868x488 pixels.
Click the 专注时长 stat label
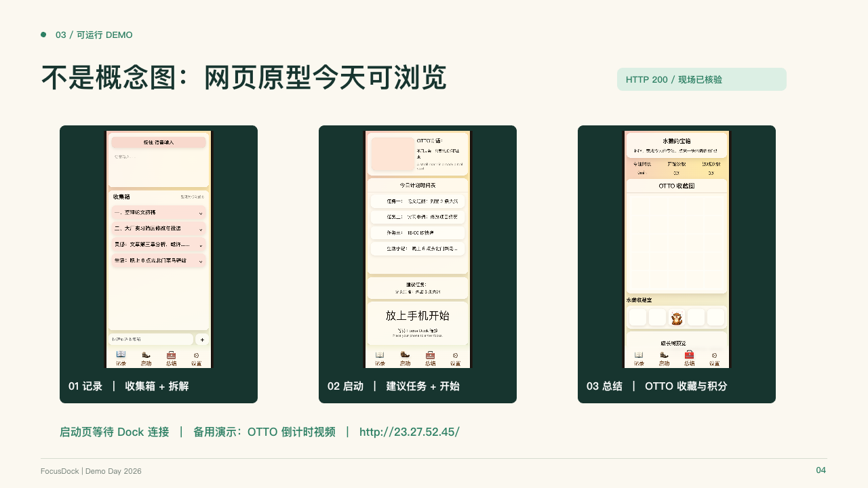[x=642, y=164]
